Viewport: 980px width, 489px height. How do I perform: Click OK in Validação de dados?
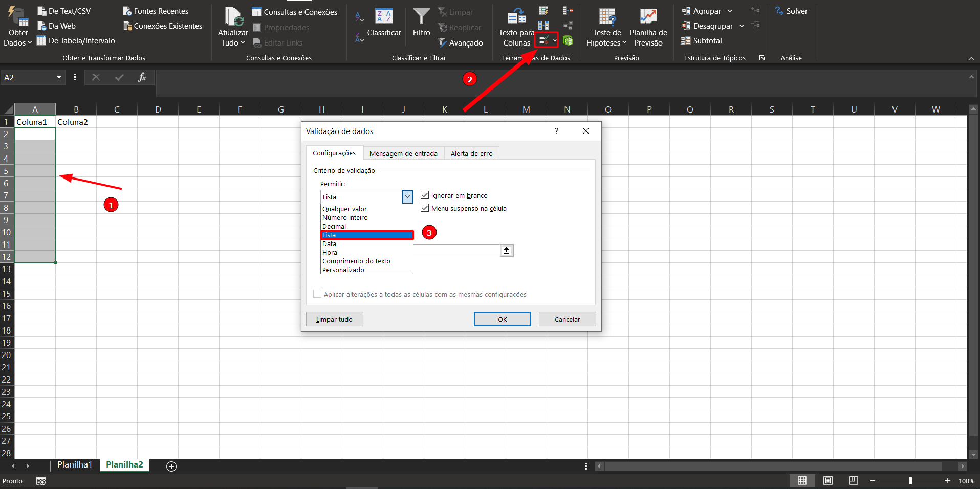(503, 319)
